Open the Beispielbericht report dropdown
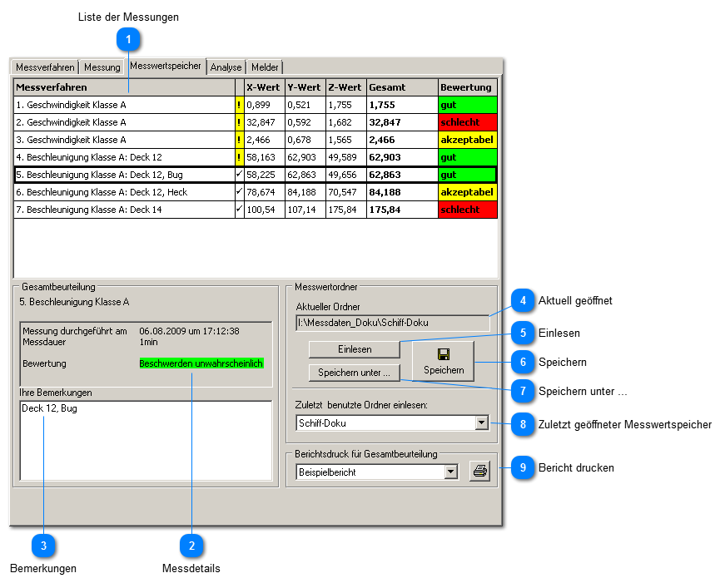 pyautogui.click(x=450, y=472)
